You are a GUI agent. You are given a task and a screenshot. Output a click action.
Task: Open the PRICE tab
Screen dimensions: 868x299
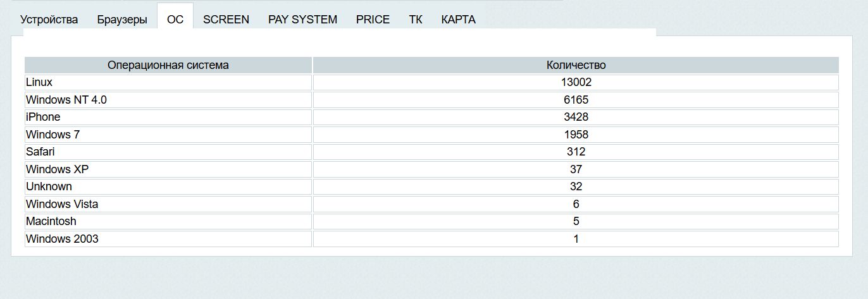pyautogui.click(x=373, y=20)
